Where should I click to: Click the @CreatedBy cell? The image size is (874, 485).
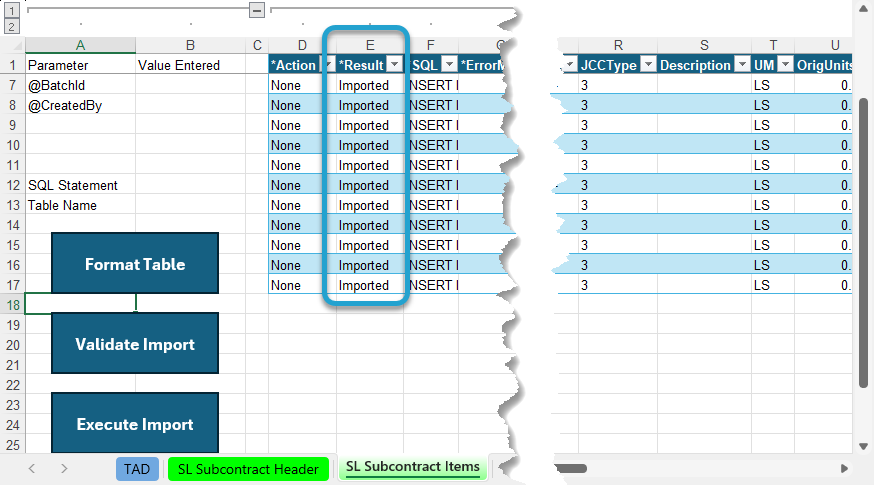pos(80,105)
